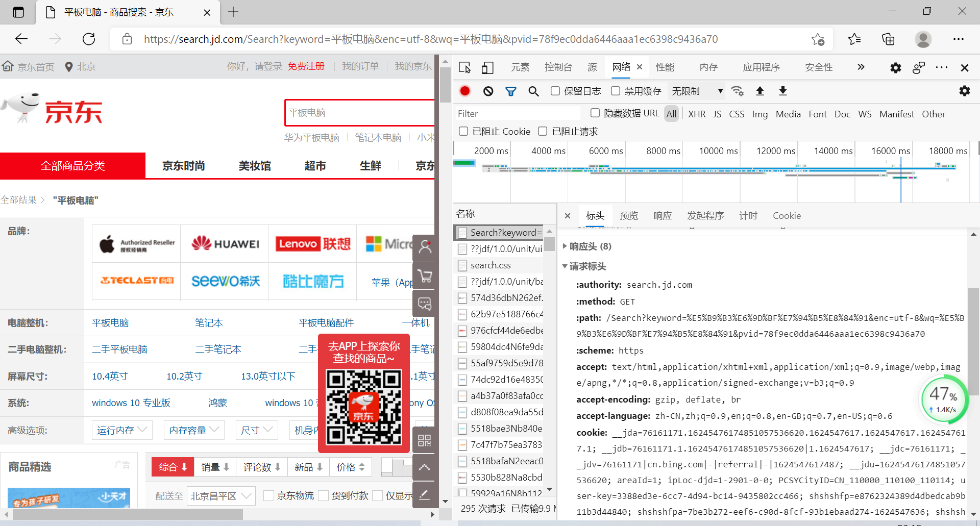
Task: Click the export HAR download arrow icon
Action: click(x=783, y=91)
